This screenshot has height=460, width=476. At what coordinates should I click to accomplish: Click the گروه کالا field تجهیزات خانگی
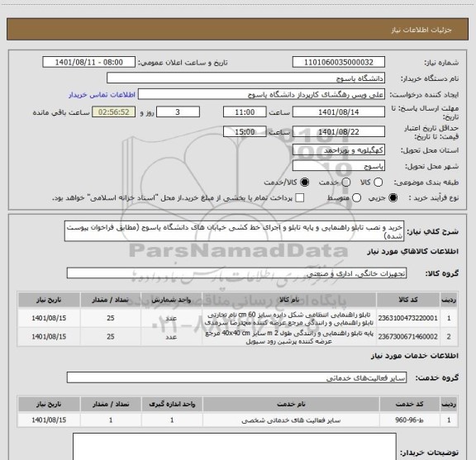tap(236, 273)
